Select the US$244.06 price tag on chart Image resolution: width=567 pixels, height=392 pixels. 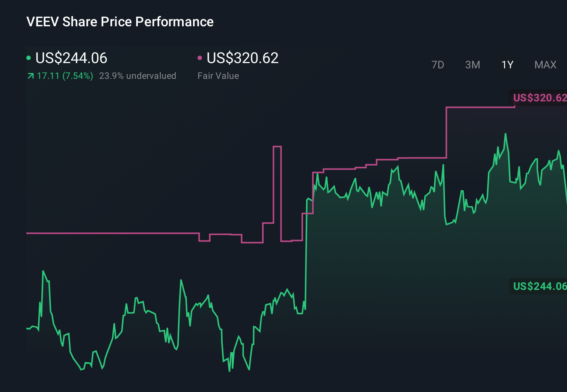(538, 286)
